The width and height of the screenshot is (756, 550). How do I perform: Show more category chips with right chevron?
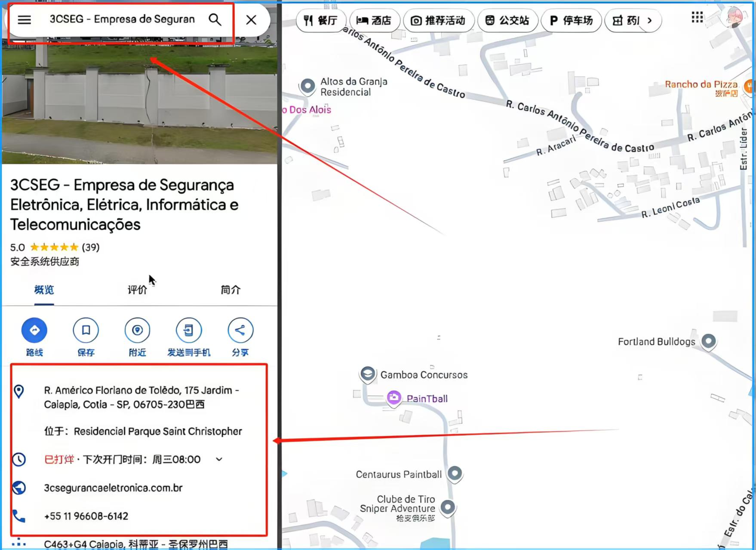pyautogui.click(x=650, y=20)
